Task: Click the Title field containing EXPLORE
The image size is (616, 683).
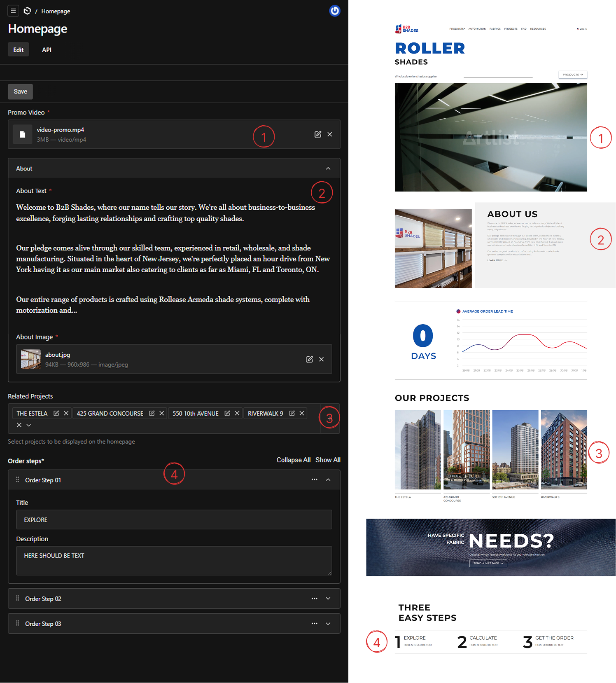Action: tap(174, 520)
